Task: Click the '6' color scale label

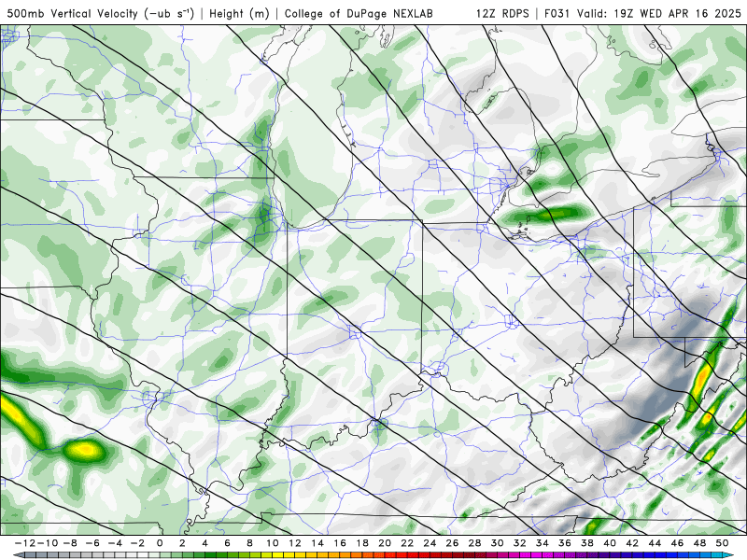Action: 227,543
